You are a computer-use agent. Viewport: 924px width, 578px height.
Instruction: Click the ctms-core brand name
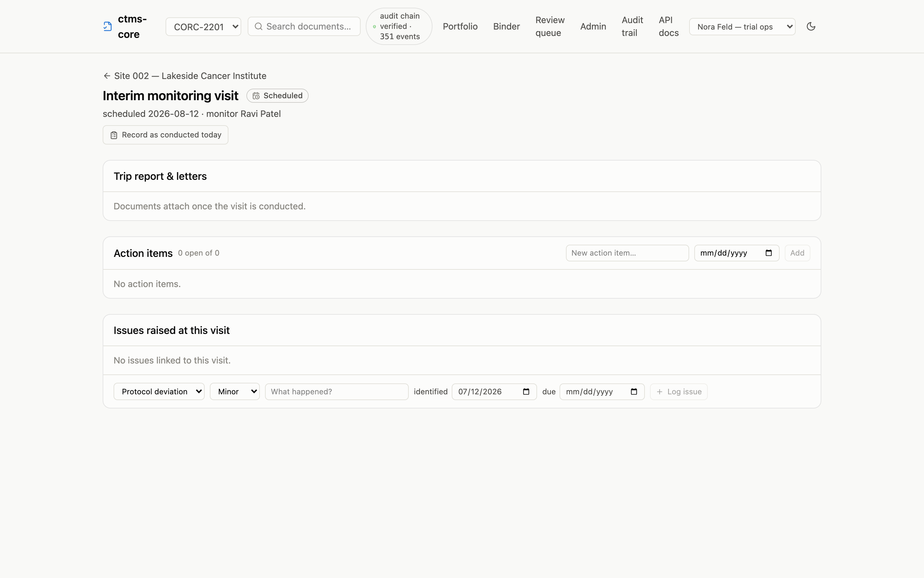click(x=132, y=26)
